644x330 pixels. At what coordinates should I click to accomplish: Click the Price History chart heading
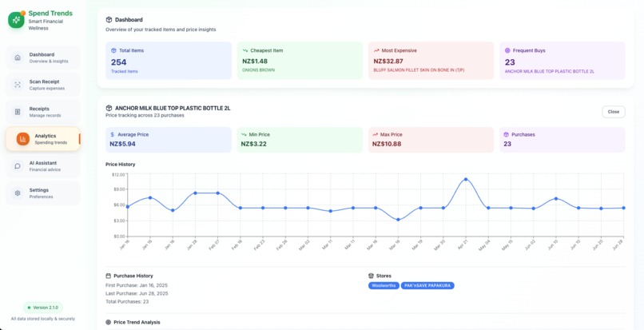[x=121, y=165]
